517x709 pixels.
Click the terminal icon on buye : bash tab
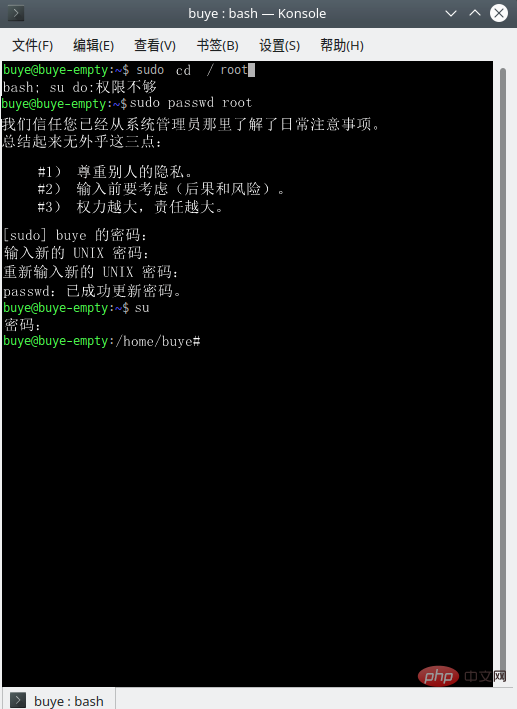click(18, 700)
